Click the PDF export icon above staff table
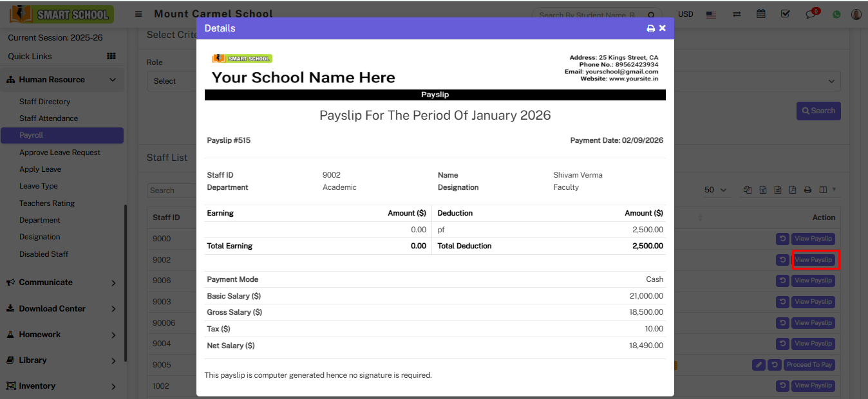Viewport: 868px width, 399px height. pyautogui.click(x=792, y=189)
